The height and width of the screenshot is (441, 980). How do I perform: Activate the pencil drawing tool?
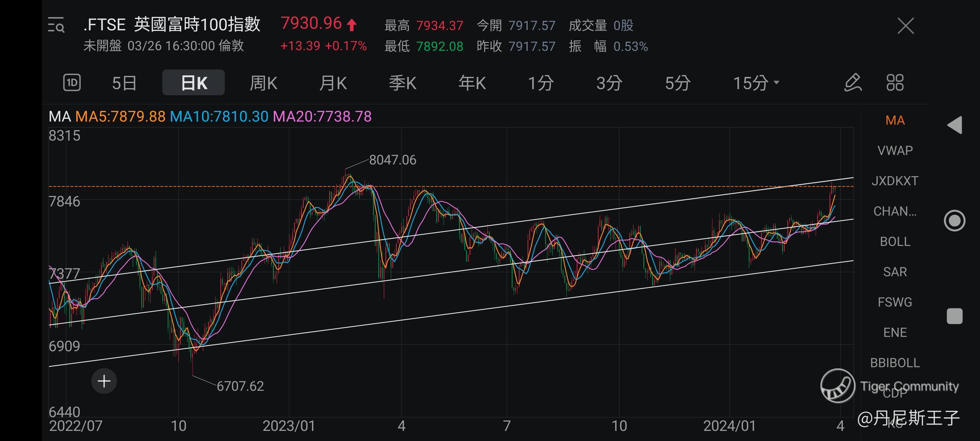[x=853, y=83]
